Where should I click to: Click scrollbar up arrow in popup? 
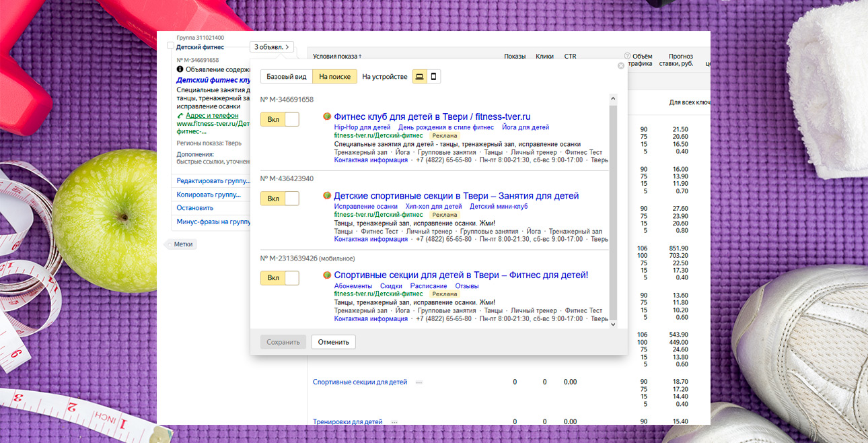coord(612,99)
